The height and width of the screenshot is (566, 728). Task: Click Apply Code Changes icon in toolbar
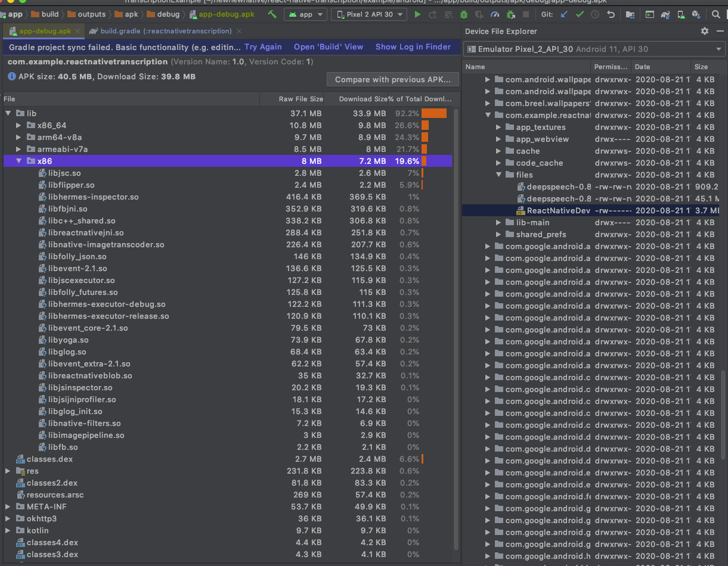448,14
